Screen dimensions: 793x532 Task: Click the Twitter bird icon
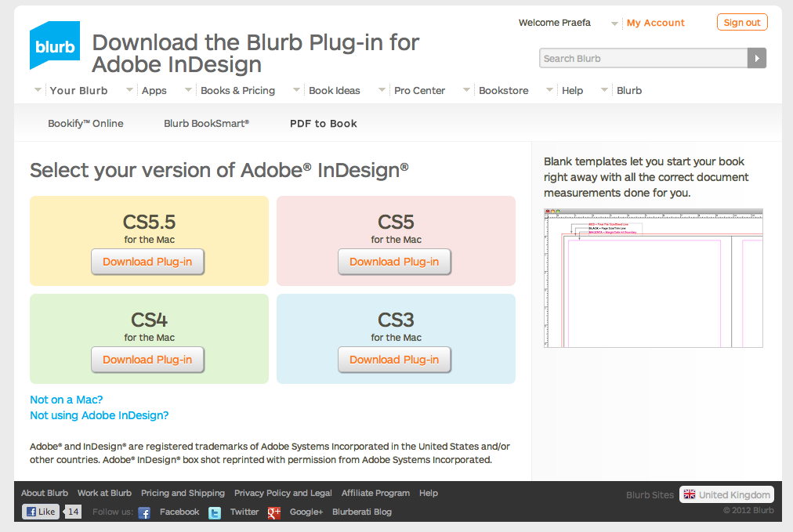[215, 512]
